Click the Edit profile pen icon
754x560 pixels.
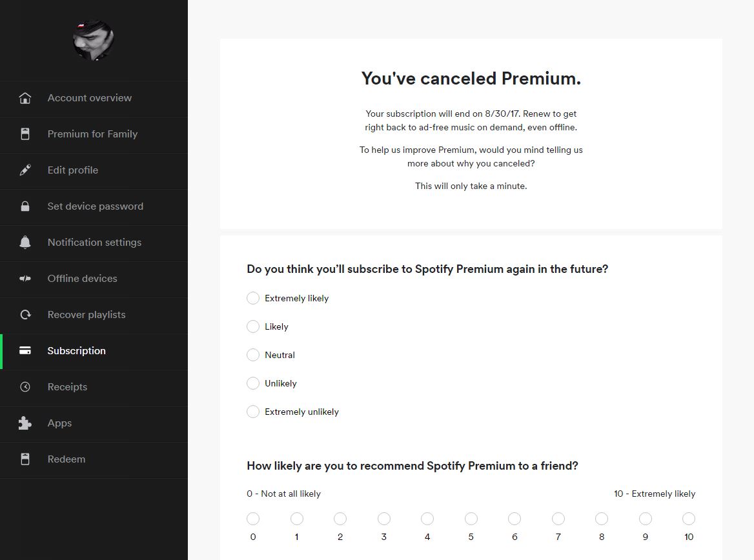coord(25,170)
